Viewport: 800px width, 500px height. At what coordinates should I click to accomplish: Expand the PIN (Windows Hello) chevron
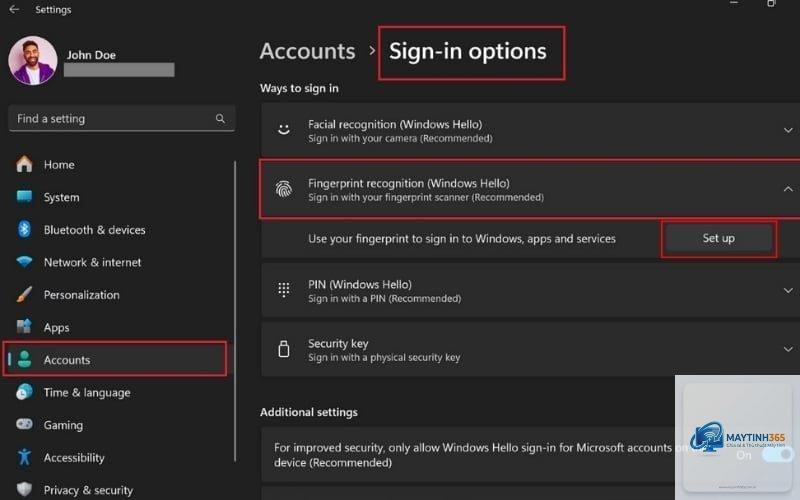(x=788, y=290)
